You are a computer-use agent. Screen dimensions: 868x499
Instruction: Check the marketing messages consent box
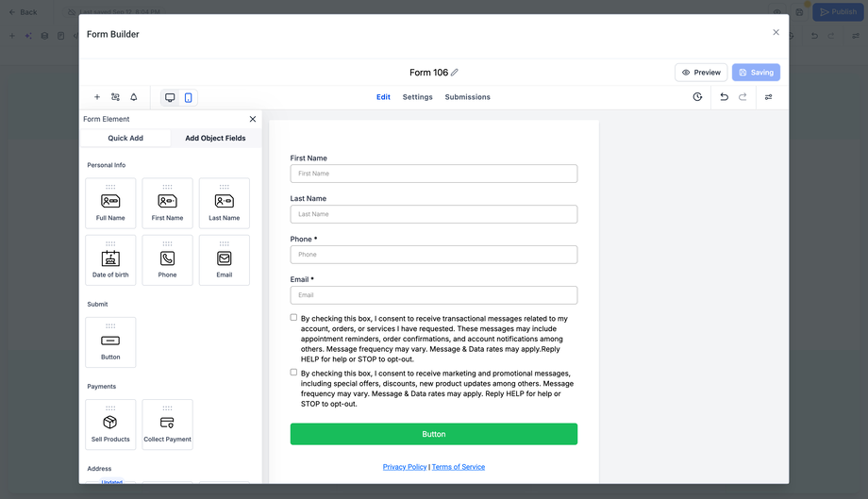pos(294,372)
